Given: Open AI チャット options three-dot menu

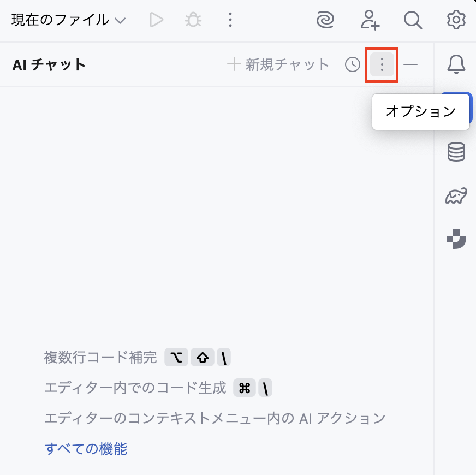Looking at the screenshot, I should point(382,64).
